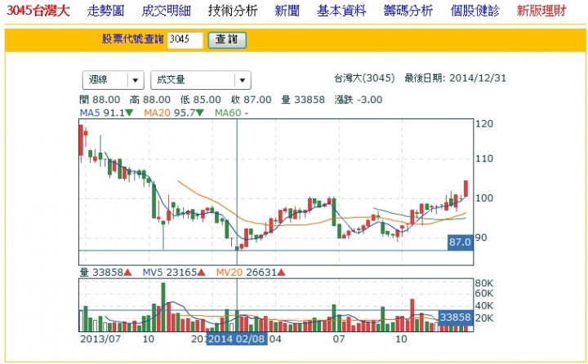Image resolution: width=588 pixels, height=364 pixels.
Task: Click the MV20 26631 volume legend
Action: (x=251, y=273)
